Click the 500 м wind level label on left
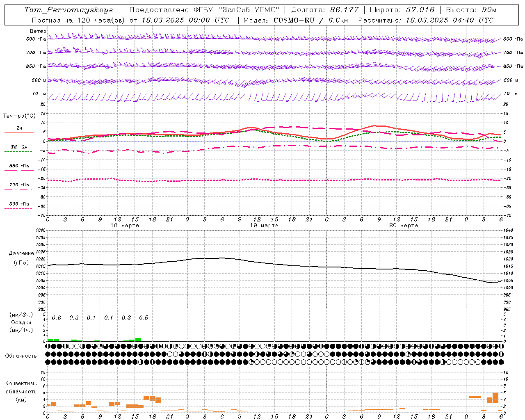Image resolution: width=525 pixels, height=420 pixels. (x=39, y=80)
